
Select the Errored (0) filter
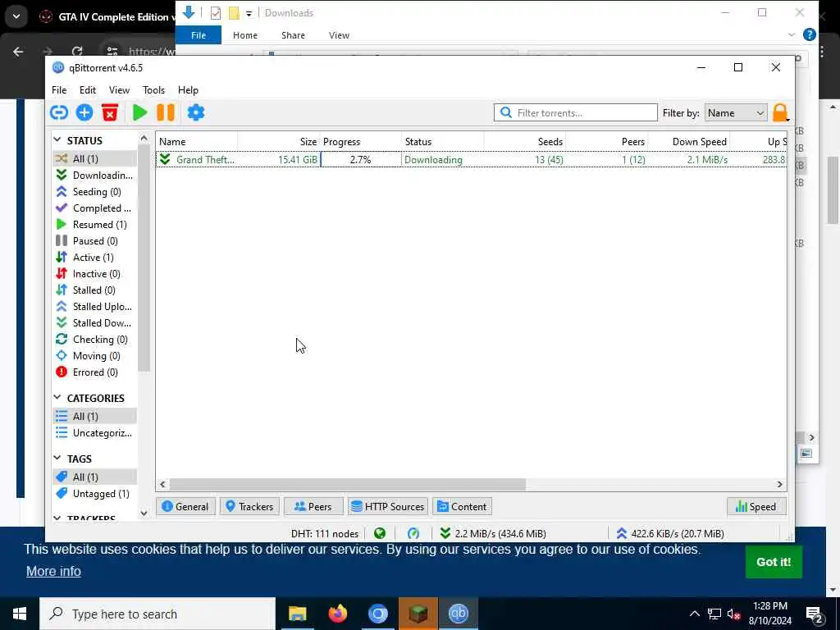coord(95,372)
